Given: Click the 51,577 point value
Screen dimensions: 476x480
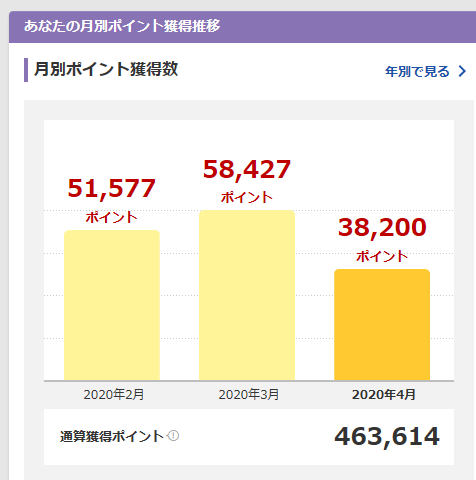Looking at the screenshot, I should click(112, 188).
